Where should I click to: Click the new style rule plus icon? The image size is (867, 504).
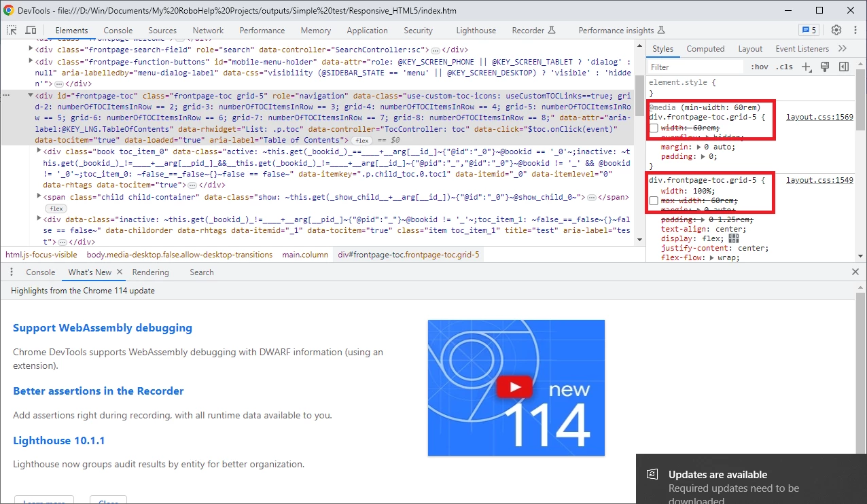tap(807, 67)
